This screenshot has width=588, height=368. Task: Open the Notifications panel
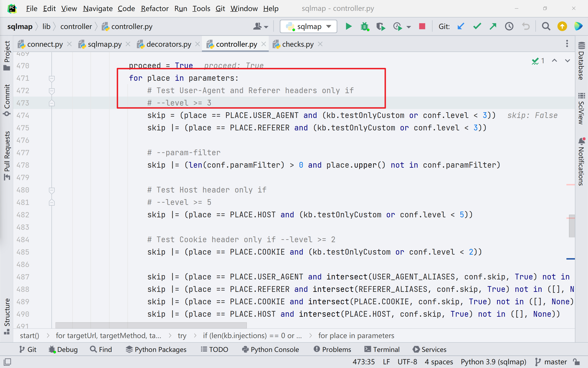(581, 162)
